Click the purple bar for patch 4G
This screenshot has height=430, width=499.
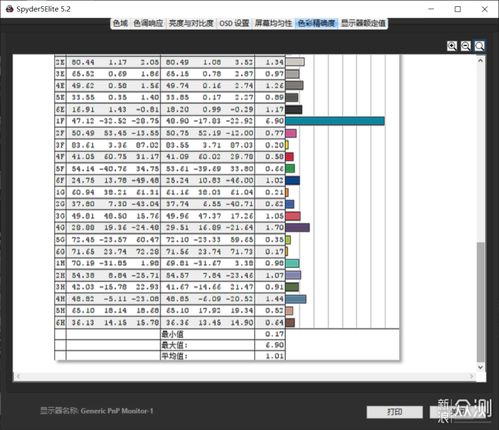298,228
